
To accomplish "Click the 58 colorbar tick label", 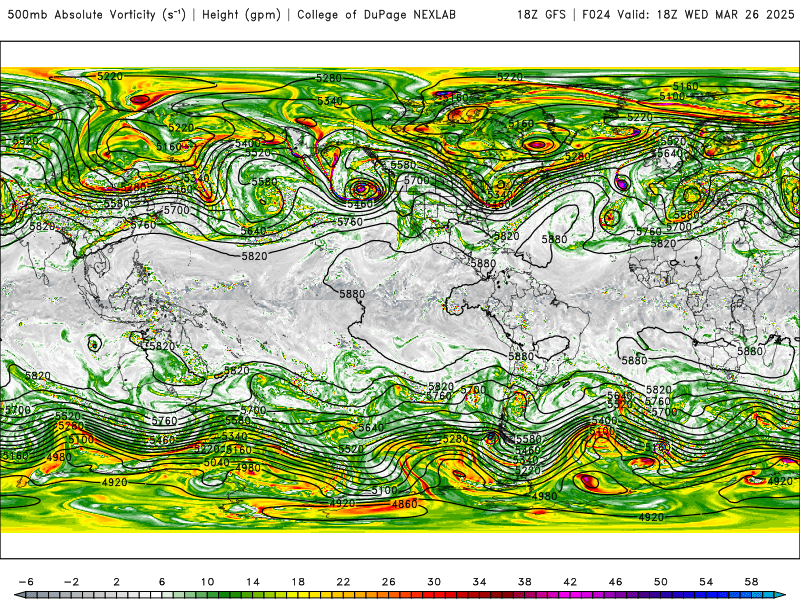I will tap(752, 582).
